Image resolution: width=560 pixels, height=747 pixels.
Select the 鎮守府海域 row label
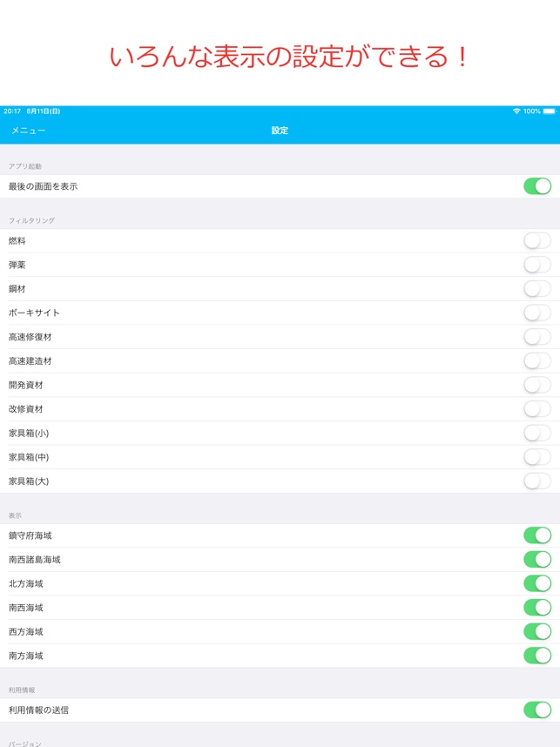(x=30, y=535)
